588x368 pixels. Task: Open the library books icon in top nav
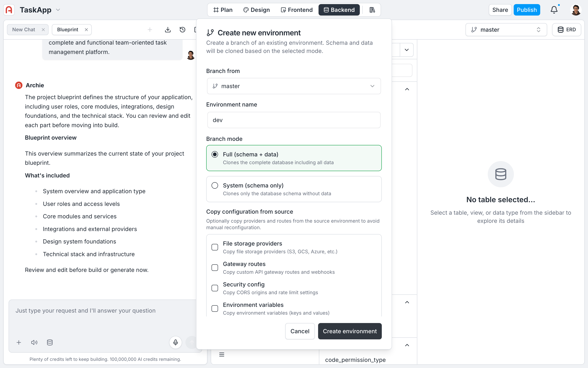[372, 10]
